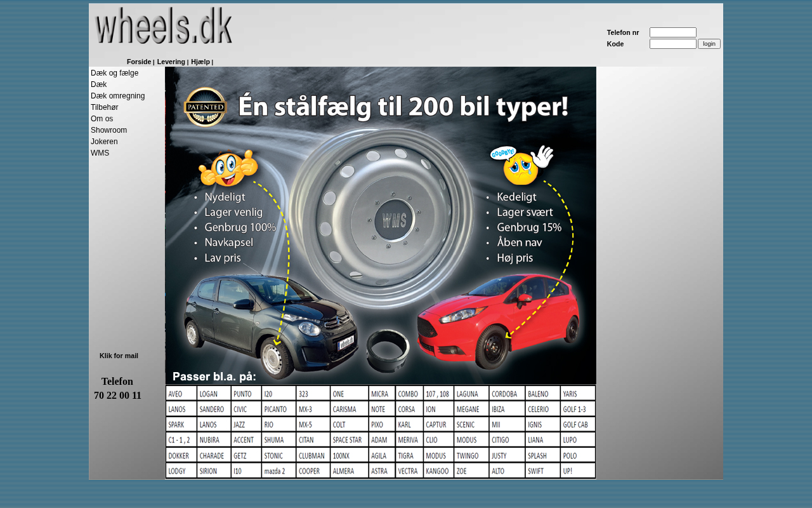Click the login button

click(x=709, y=44)
